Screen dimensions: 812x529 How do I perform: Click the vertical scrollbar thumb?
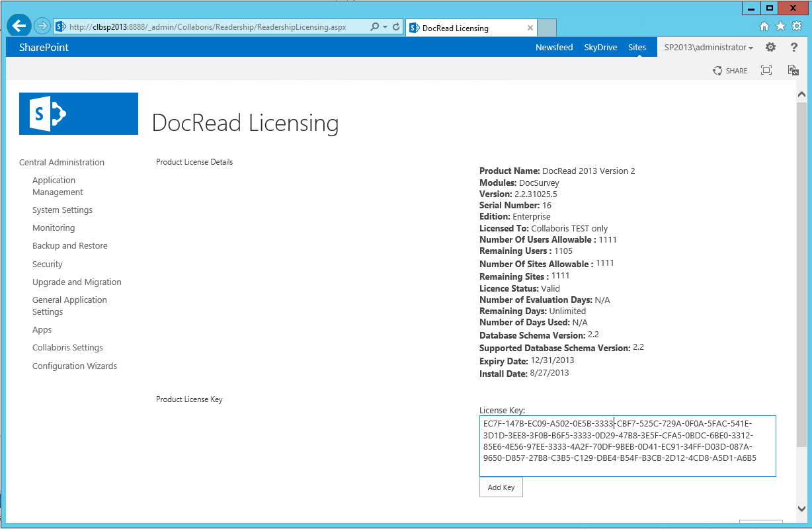(801, 274)
